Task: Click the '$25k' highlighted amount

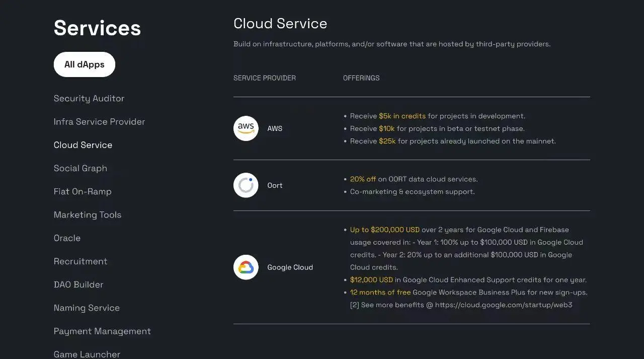Action: tap(387, 141)
